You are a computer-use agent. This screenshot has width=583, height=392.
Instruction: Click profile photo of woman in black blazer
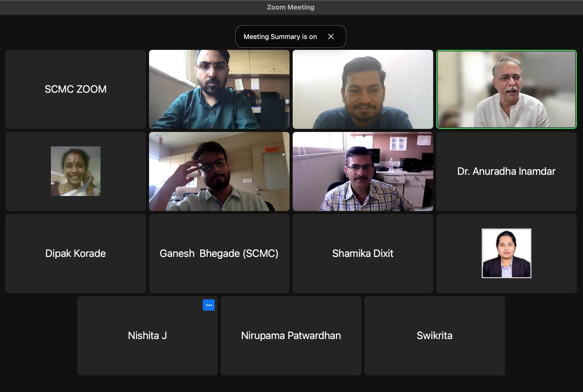point(506,253)
